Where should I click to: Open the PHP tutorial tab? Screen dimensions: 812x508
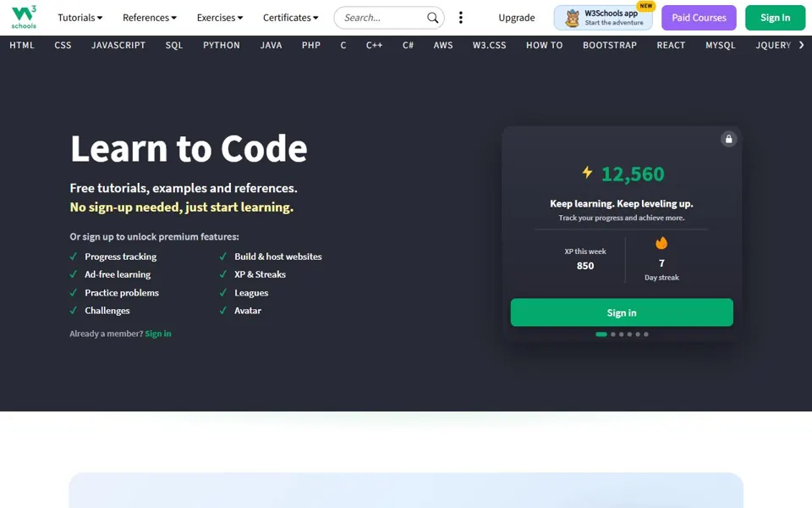(310, 45)
